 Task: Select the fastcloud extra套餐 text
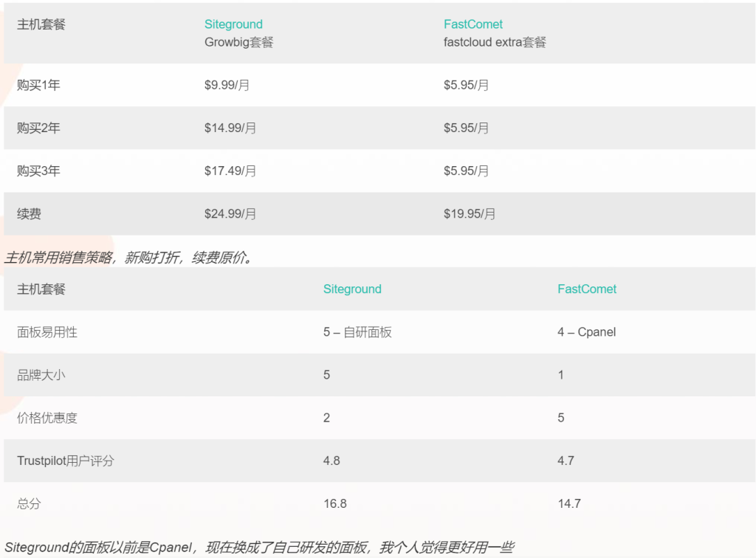click(495, 42)
